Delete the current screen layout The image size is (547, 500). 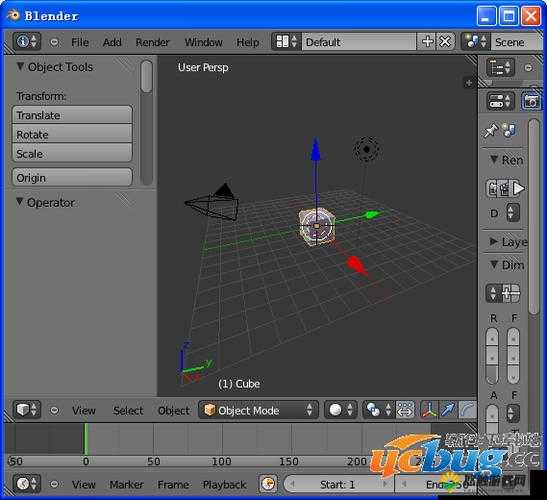point(445,42)
